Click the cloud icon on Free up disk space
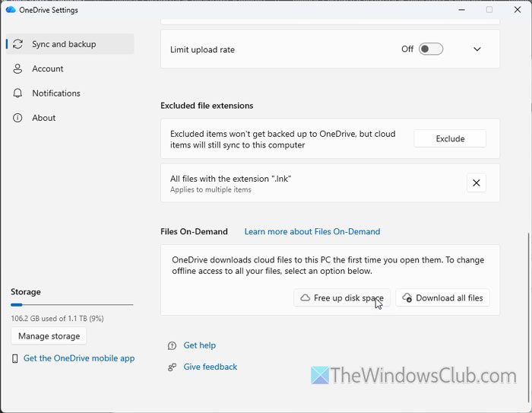532x413 pixels. point(306,298)
